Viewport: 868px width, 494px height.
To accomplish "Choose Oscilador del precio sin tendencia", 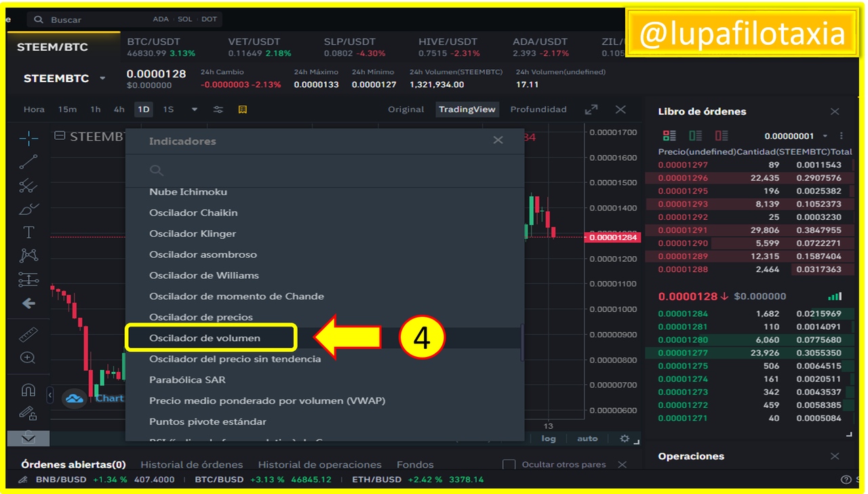I will click(235, 359).
